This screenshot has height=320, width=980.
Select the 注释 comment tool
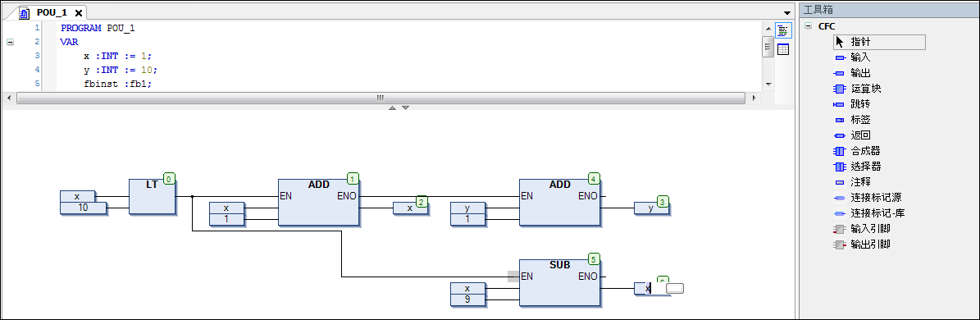(860, 182)
